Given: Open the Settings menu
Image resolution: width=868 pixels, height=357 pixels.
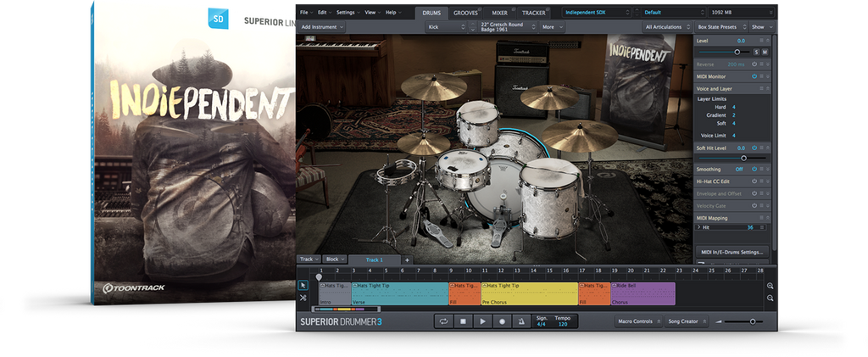Looking at the screenshot, I should tap(348, 12).
